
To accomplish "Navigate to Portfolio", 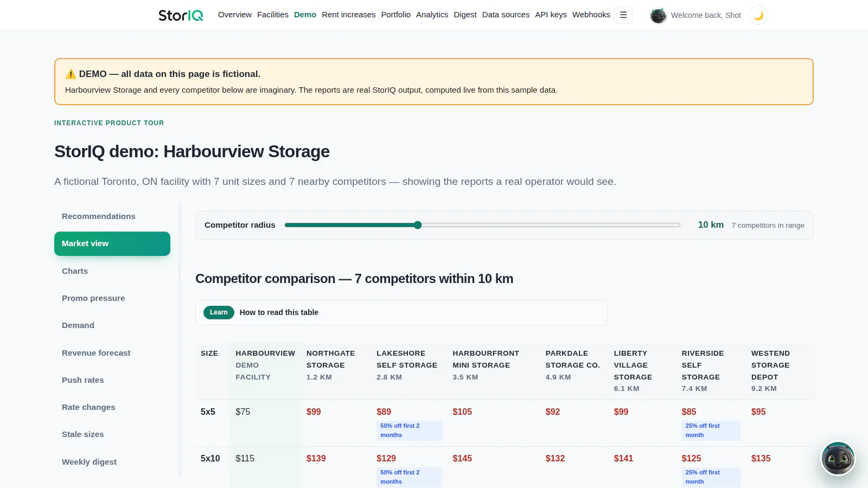I will [x=395, y=15].
